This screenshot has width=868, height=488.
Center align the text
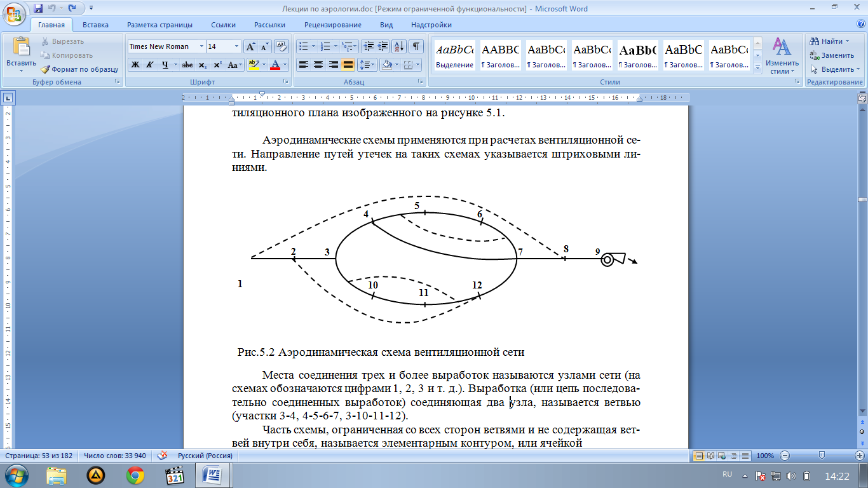coord(318,65)
